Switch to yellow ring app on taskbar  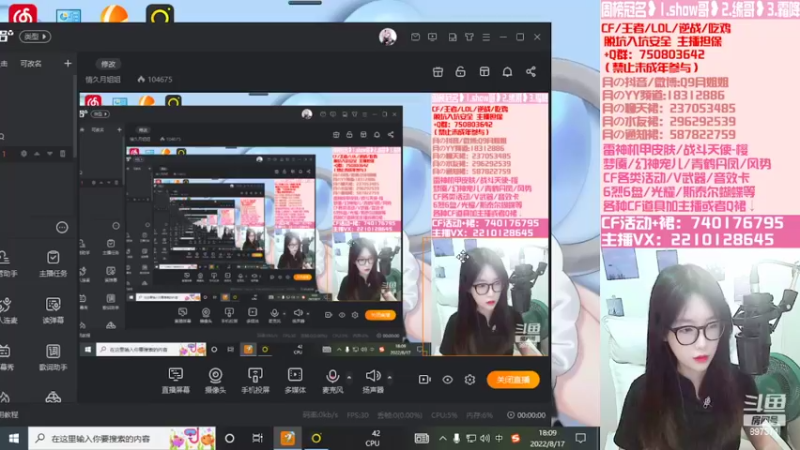tap(316, 438)
